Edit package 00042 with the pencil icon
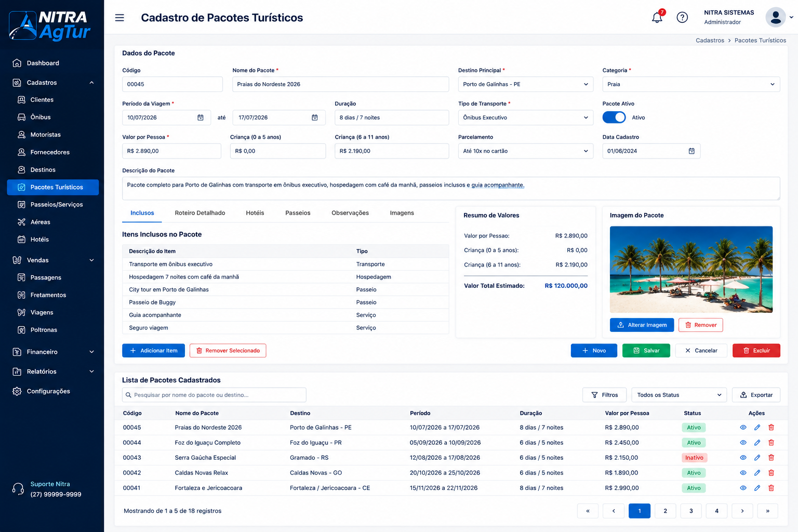 point(757,473)
